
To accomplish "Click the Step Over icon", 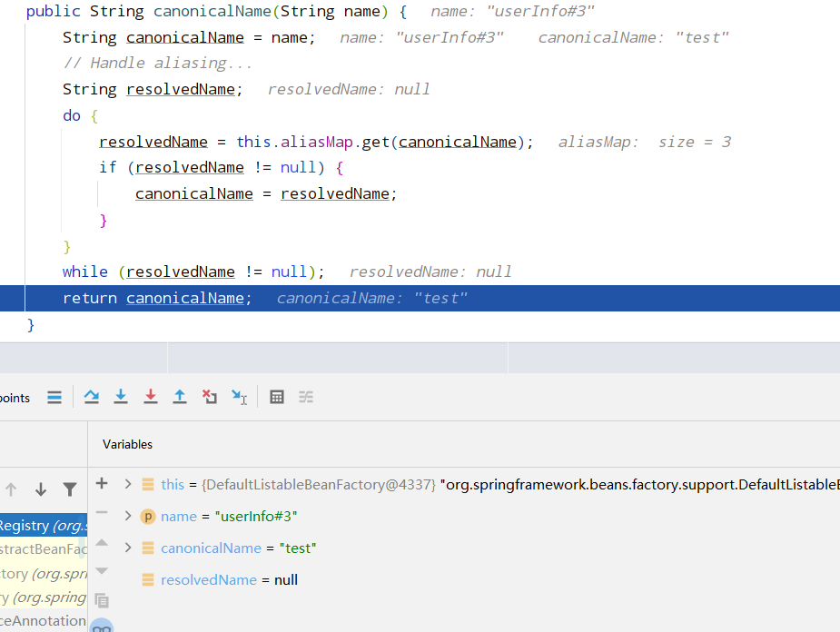I will [90, 397].
